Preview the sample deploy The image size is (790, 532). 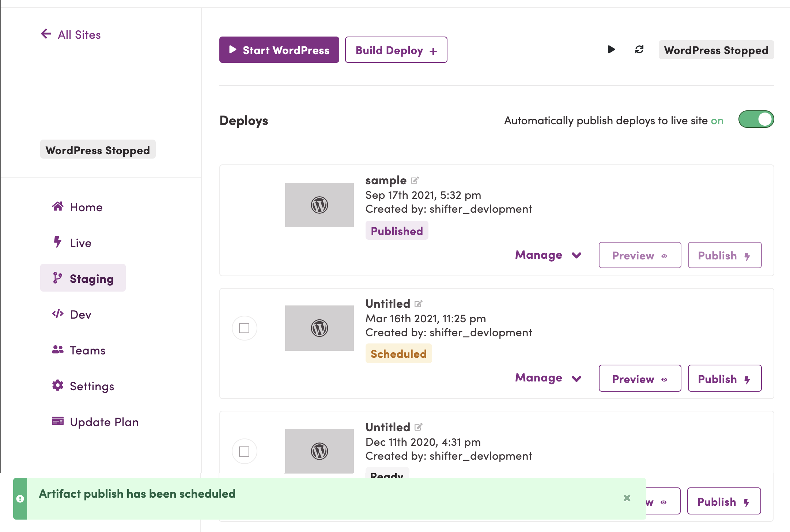640,255
